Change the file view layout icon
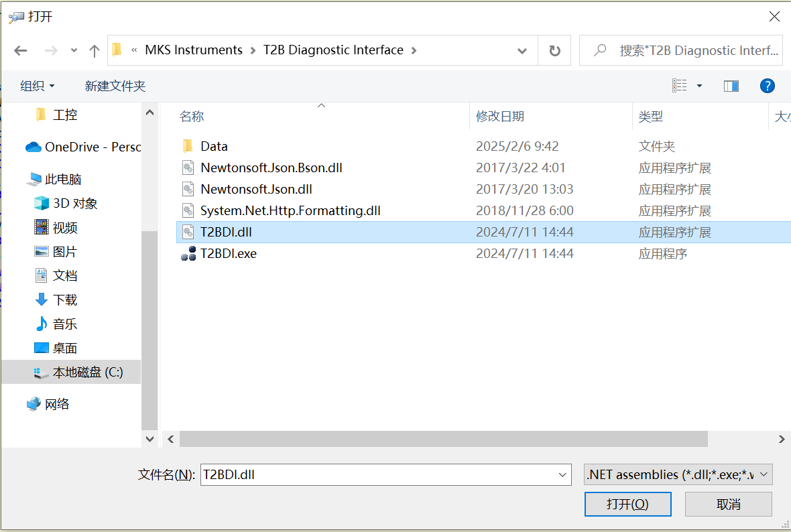Screen dimensions: 791x532 (x=680, y=86)
